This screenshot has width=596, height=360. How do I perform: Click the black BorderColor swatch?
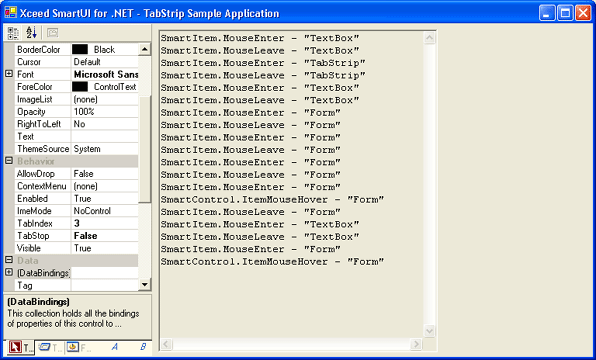[80, 49]
